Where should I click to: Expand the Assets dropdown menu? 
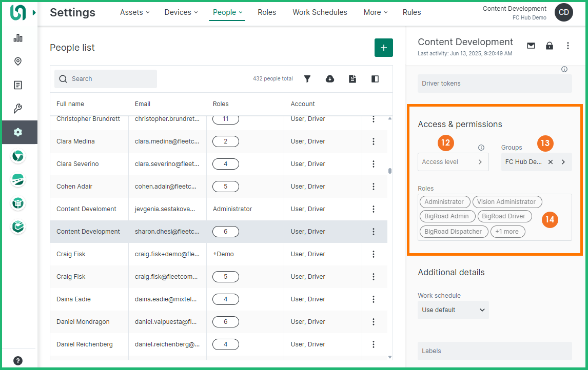click(134, 12)
